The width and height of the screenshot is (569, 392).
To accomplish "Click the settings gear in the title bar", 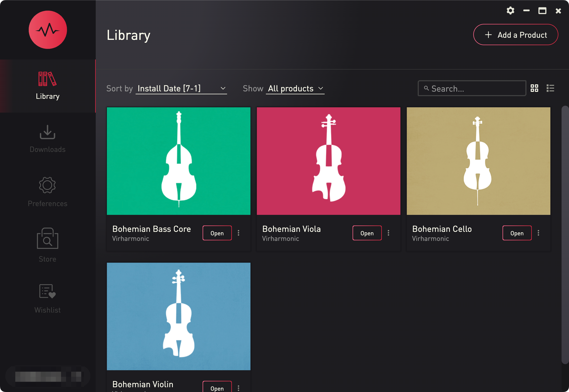I will click(510, 11).
